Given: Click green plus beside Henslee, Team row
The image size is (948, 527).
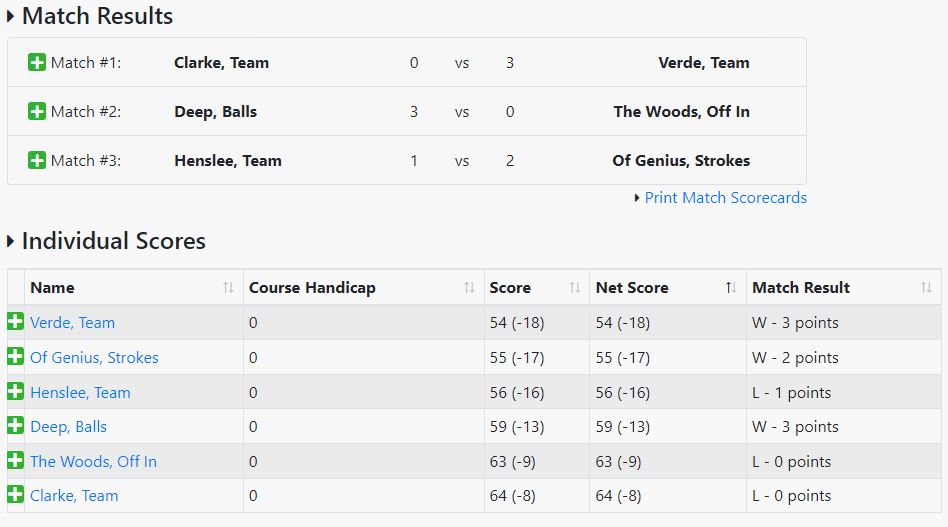Looking at the screenshot, I should click(15, 392).
